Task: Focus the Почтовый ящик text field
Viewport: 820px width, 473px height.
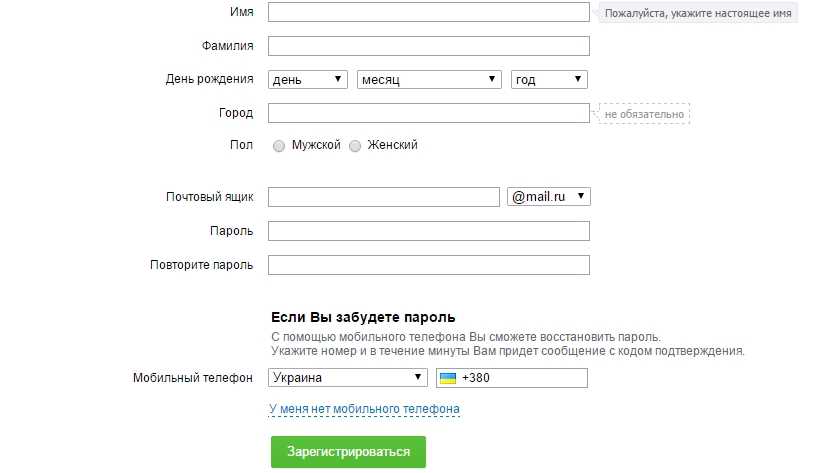Action: [384, 197]
